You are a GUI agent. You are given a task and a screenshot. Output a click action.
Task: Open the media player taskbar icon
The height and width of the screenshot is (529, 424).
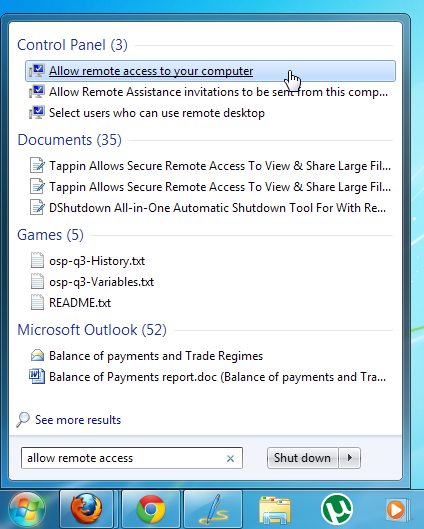pyautogui.click(x=398, y=510)
